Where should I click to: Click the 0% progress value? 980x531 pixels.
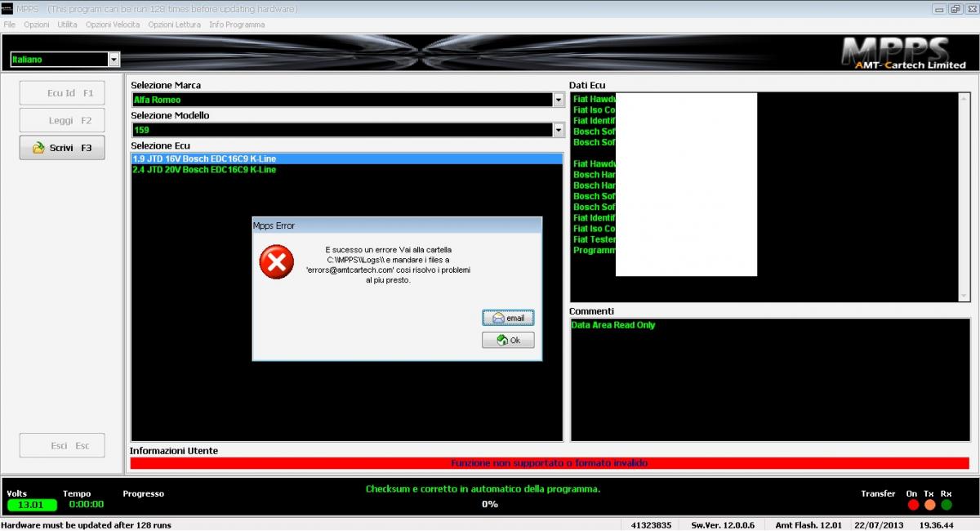[490, 504]
